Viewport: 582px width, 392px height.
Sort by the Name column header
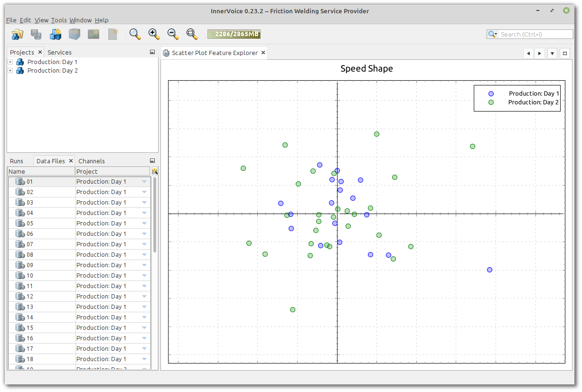[41, 171]
